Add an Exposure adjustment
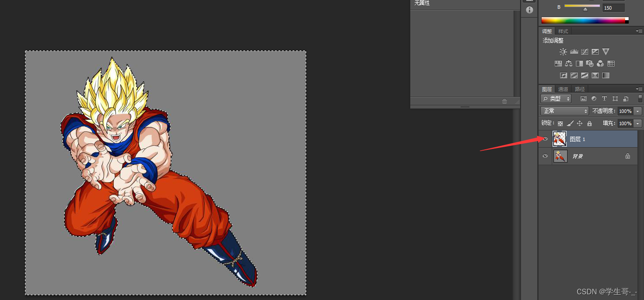 pos(595,51)
